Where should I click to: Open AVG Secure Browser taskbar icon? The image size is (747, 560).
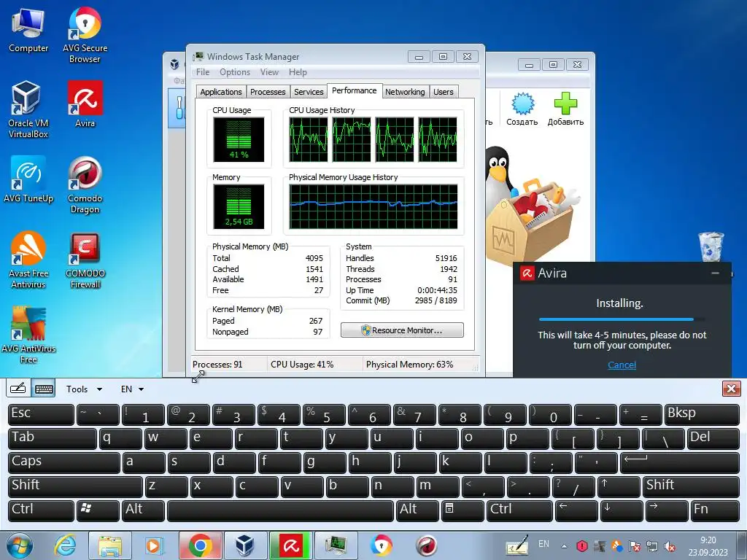click(x=381, y=545)
